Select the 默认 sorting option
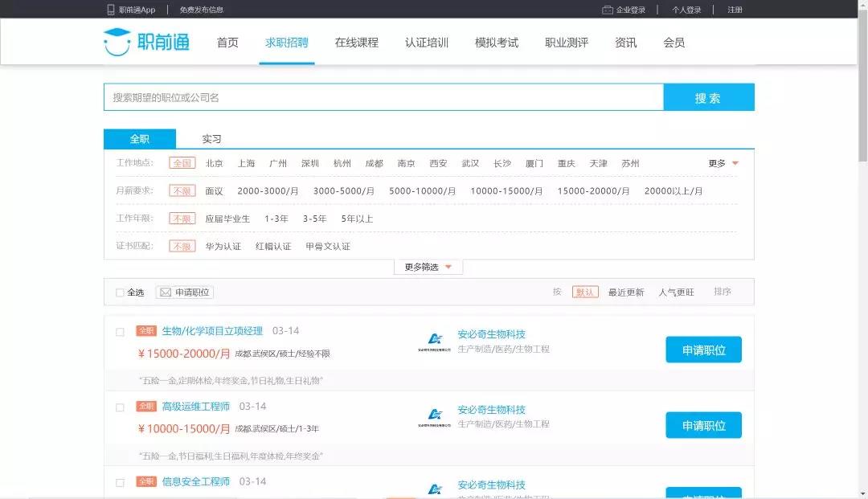Image resolution: width=868 pixels, height=499 pixels. (586, 292)
